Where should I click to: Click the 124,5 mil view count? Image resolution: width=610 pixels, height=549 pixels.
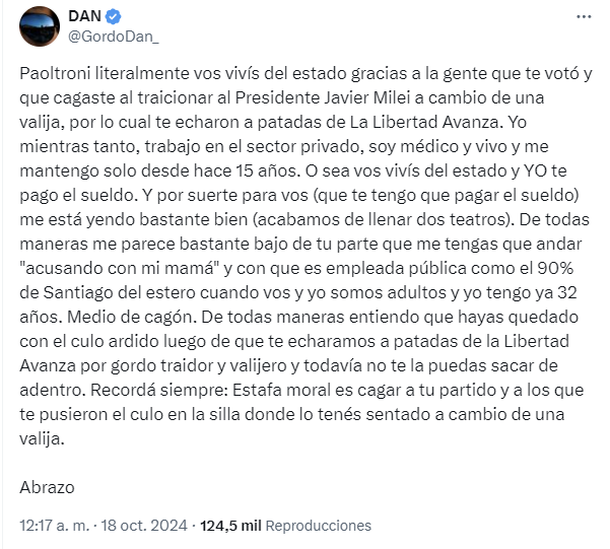(232, 525)
